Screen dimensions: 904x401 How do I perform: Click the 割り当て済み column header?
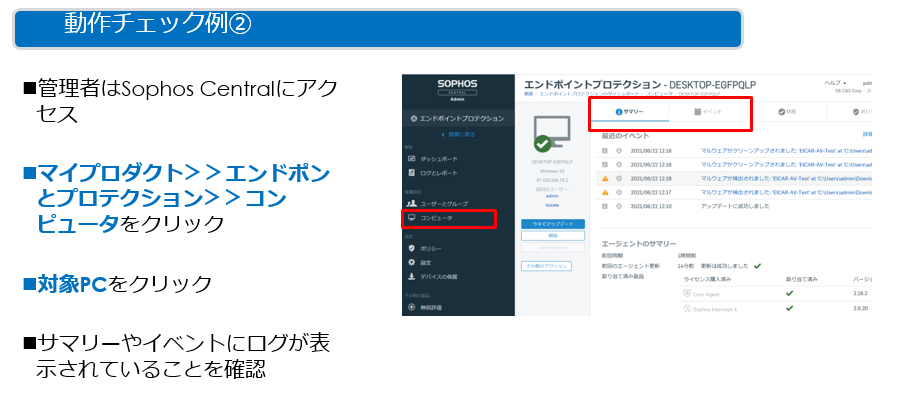(801, 279)
